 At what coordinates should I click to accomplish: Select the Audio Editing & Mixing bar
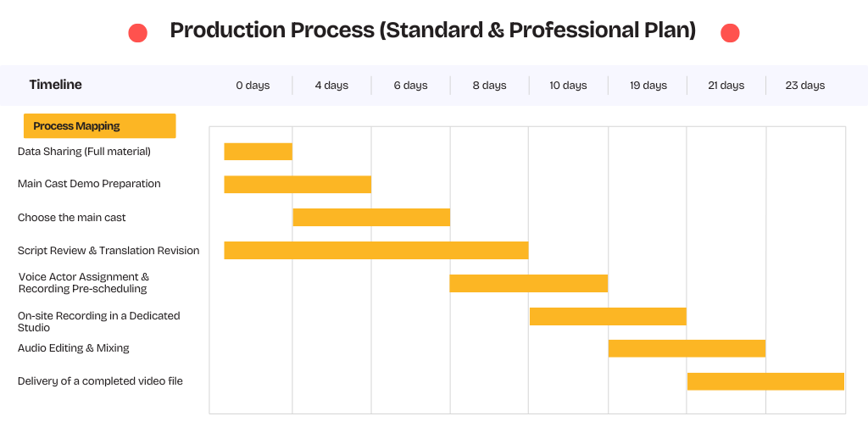pyautogui.click(x=687, y=348)
